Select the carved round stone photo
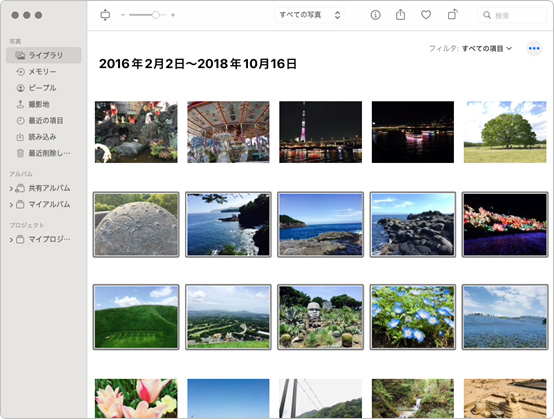 click(136, 224)
